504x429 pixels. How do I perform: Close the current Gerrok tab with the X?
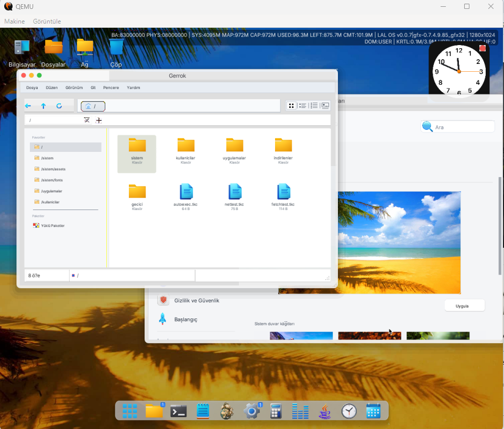pyautogui.click(x=87, y=120)
